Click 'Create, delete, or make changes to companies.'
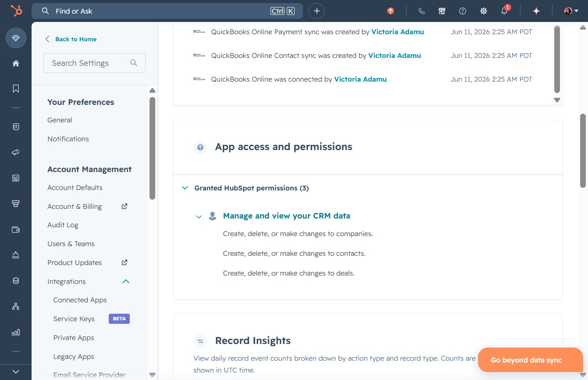The height and width of the screenshot is (380, 588). (298, 233)
